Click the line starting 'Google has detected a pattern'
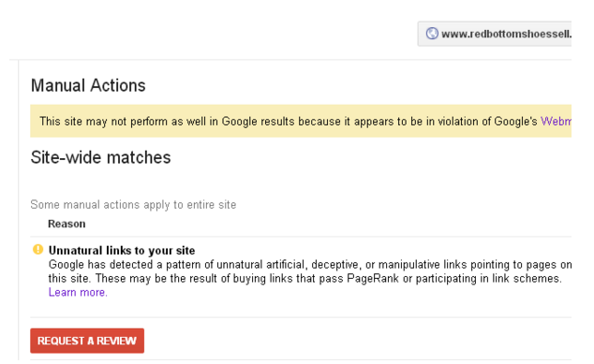 click(310, 265)
